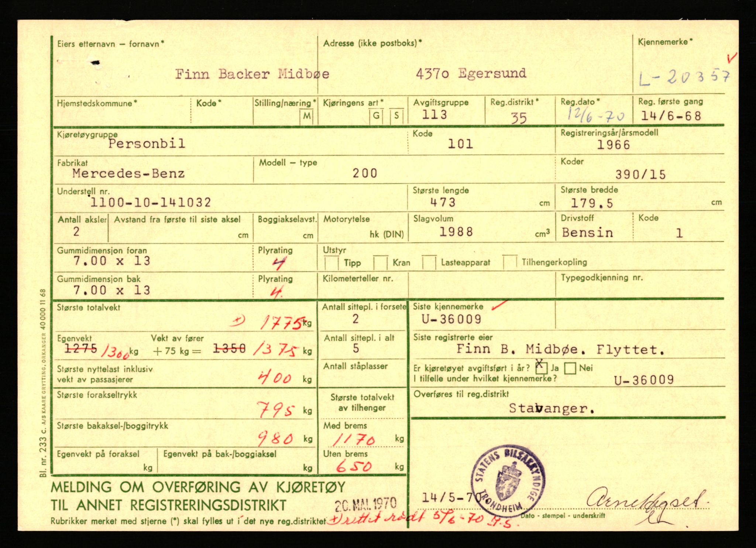
Task: Click Reg. første gang date 14/6-68
Action: [x=671, y=116]
